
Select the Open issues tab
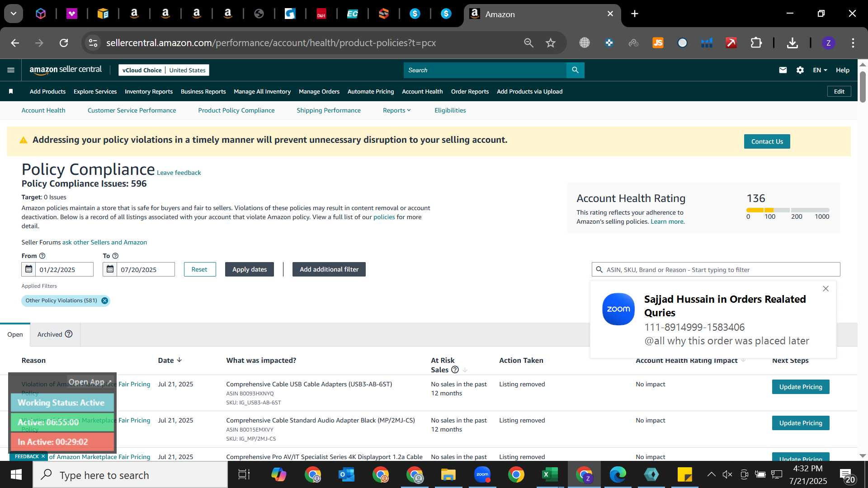[x=15, y=334]
